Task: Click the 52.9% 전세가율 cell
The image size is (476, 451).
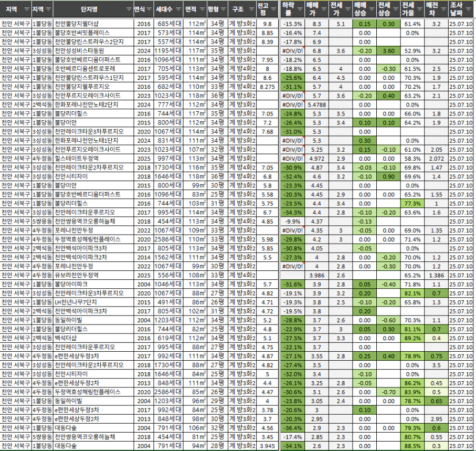Action: click(412, 51)
